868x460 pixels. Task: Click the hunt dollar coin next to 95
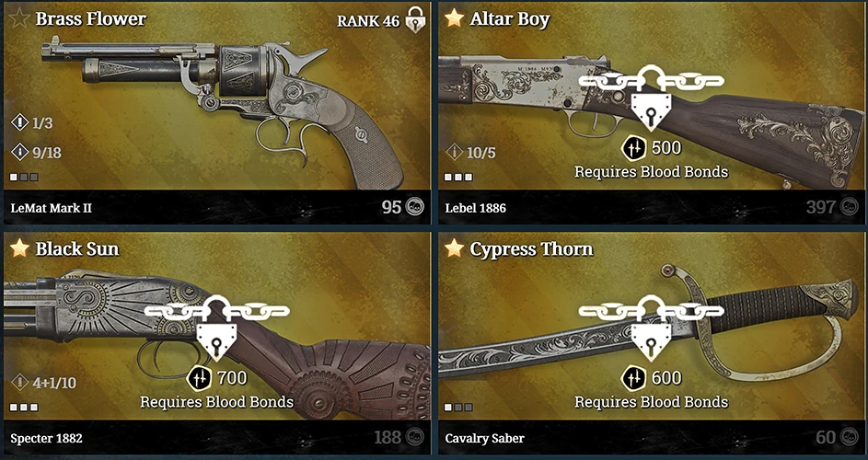point(415,207)
